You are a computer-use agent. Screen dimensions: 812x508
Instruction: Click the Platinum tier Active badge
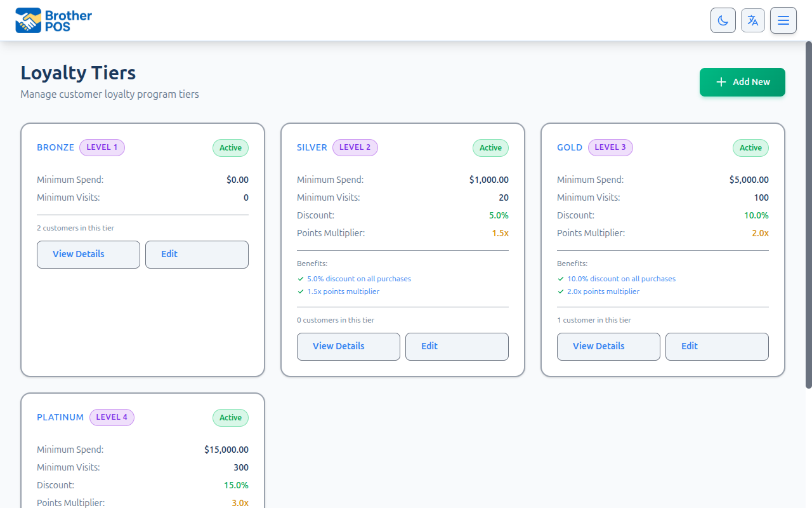click(230, 418)
